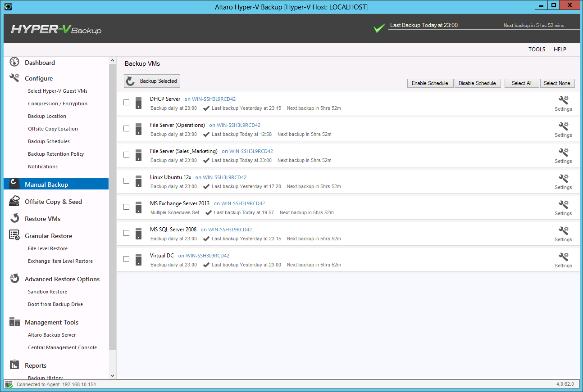Click the MS SQL Server 2008 tower icon
The height and width of the screenshot is (392, 583).
139,233
